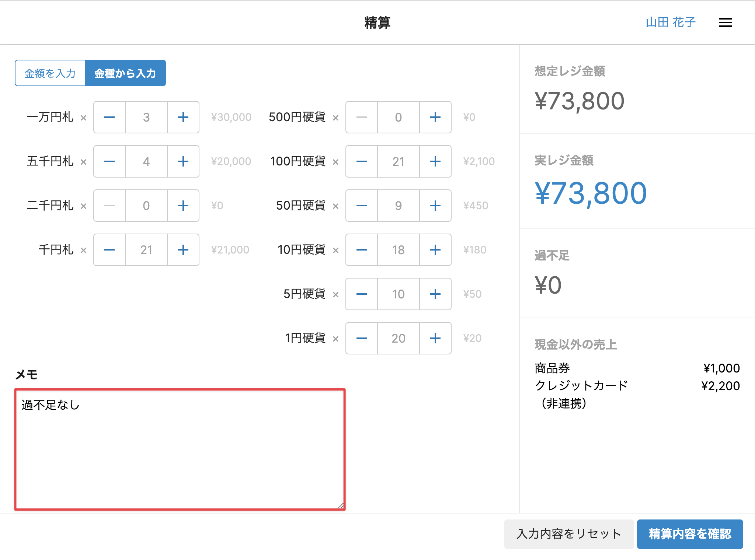Decrease 千円札 count using minus icon
The height and width of the screenshot is (560, 755).
pyautogui.click(x=109, y=250)
